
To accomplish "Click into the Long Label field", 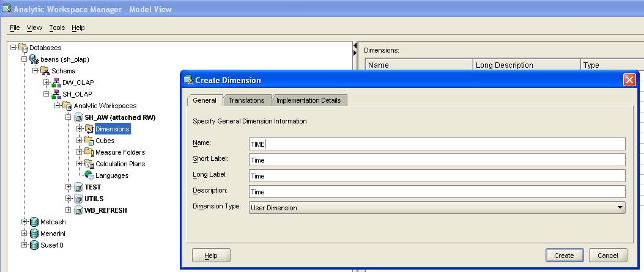I will click(437, 176).
